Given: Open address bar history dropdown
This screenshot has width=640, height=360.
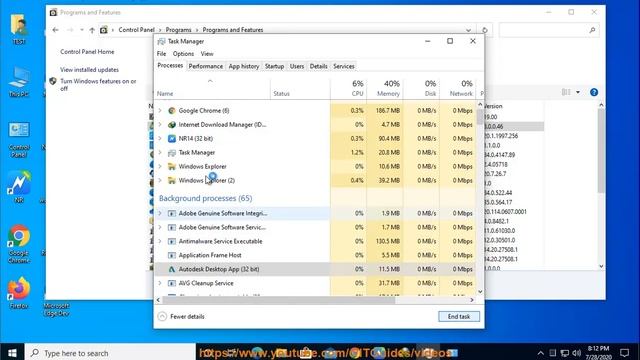Looking at the screenshot, I should point(468,30).
